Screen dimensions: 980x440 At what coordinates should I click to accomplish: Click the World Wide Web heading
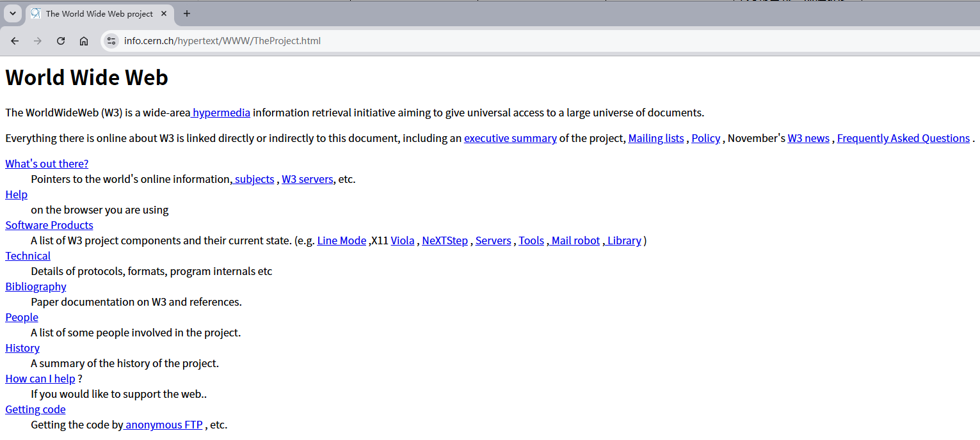(x=86, y=77)
